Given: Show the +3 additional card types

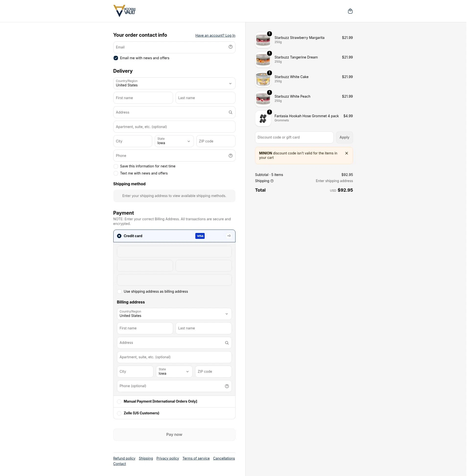Looking at the screenshot, I should point(229,236).
